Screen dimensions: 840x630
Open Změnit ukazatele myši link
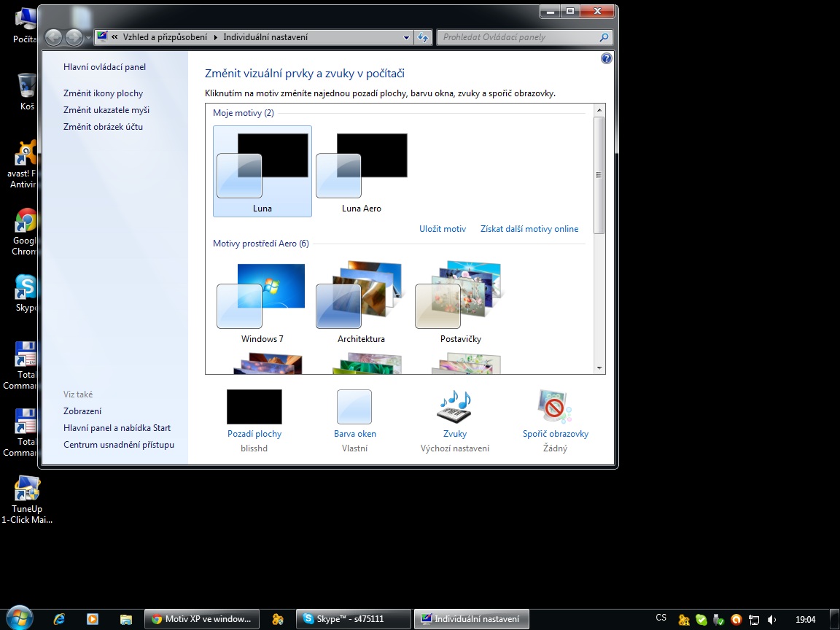coord(106,110)
